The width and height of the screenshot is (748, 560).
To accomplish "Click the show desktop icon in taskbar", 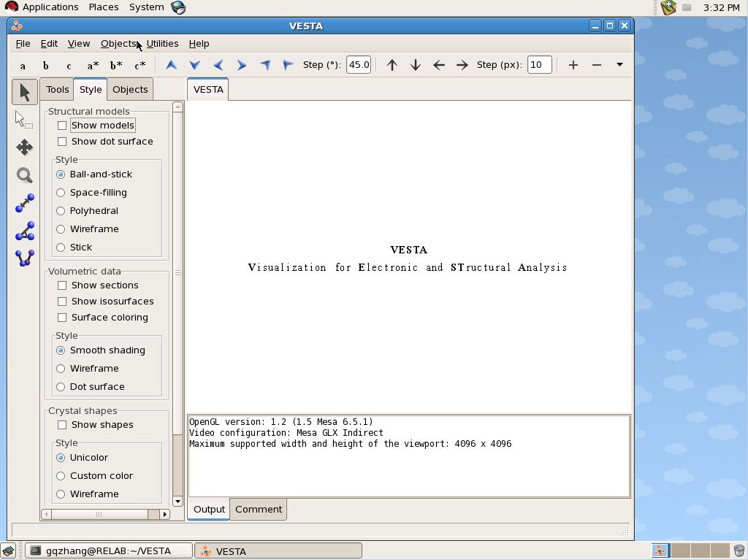I will pyautogui.click(x=8, y=551).
